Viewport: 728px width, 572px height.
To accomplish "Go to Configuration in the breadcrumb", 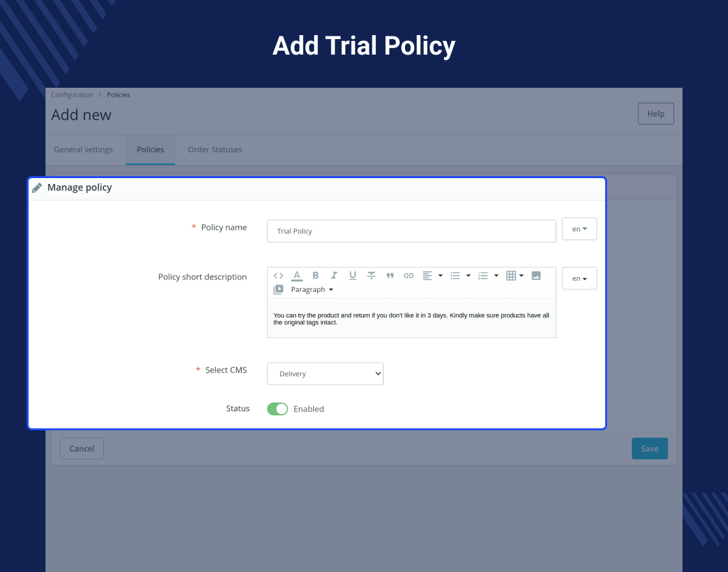I will pos(72,95).
